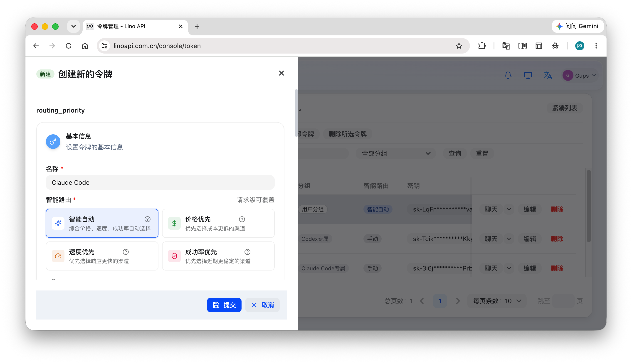Image resolution: width=632 pixels, height=364 pixels.
Task: Open the Gups user account dropdown
Action: (x=580, y=75)
